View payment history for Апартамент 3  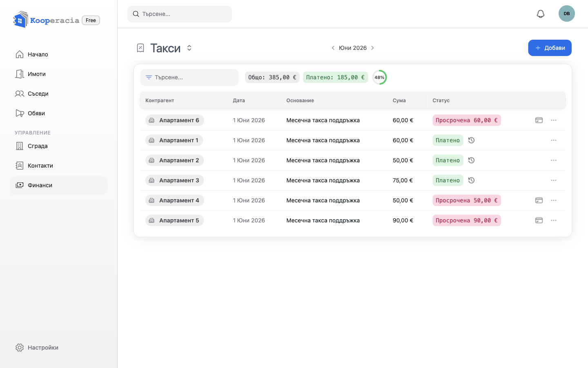[471, 180]
